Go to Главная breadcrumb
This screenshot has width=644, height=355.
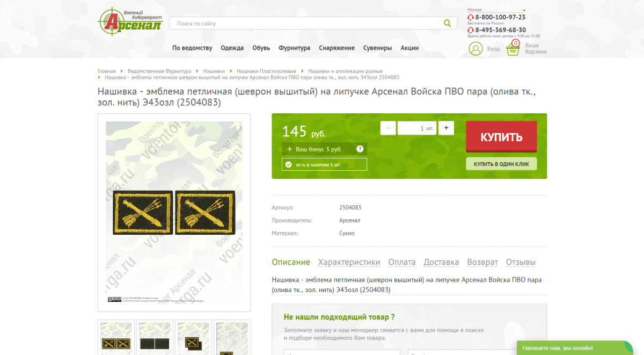(x=107, y=71)
